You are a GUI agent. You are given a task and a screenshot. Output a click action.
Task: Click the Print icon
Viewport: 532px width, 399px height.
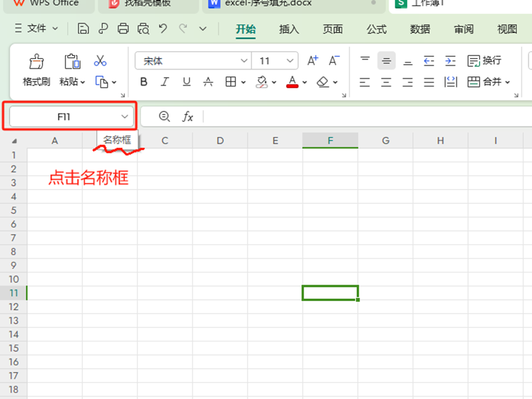pyautogui.click(x=123, y=28)
